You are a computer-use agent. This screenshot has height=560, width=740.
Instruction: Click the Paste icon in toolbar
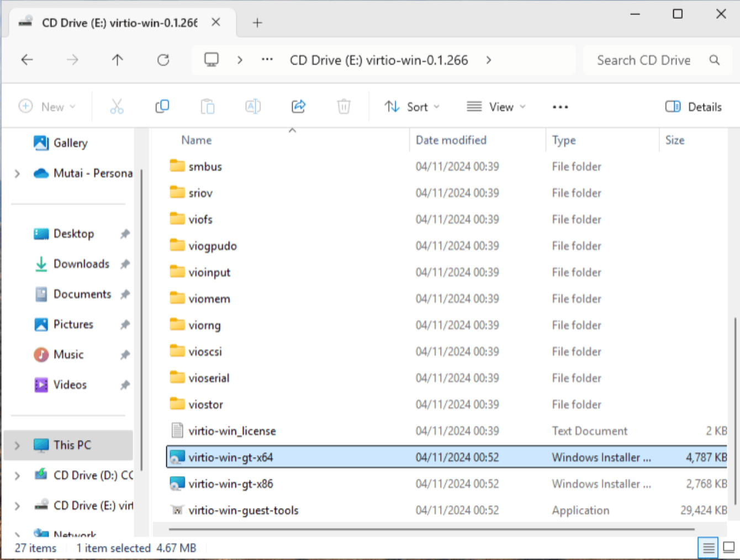(x=207, y=106)
